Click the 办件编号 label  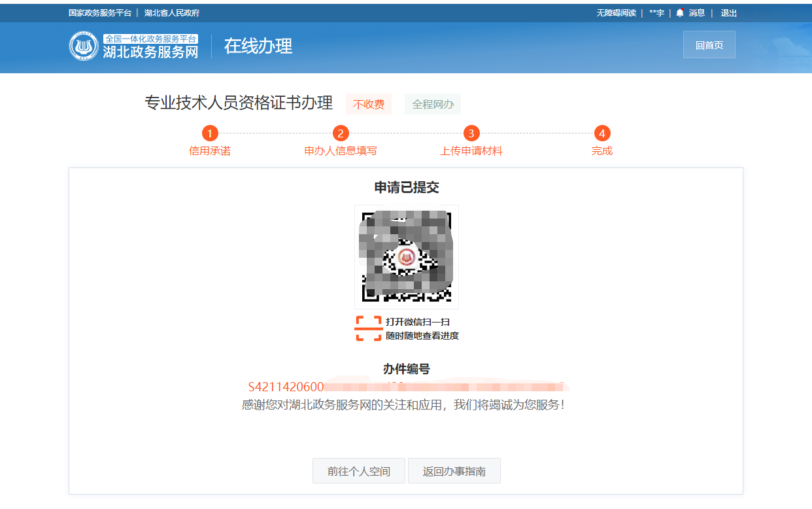(x=407, y=369)
